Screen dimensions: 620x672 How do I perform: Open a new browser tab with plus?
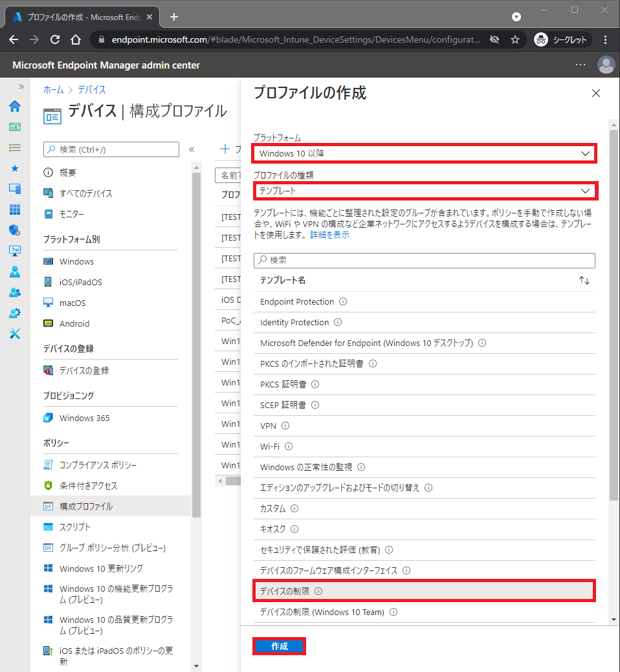pyautogui.click(x=173, y=17)
